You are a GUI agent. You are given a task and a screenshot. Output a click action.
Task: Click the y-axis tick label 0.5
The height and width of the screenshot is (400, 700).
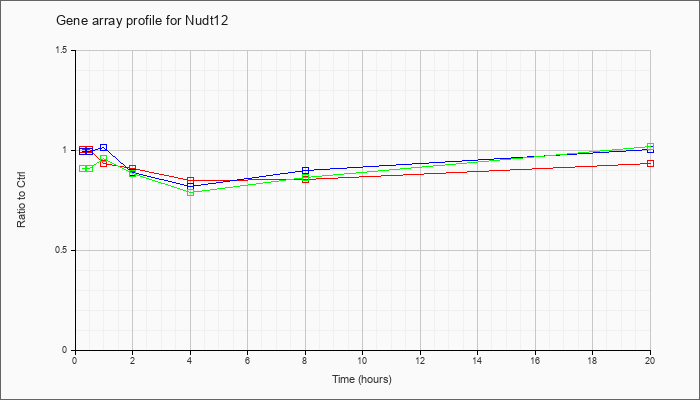(61, 250)
